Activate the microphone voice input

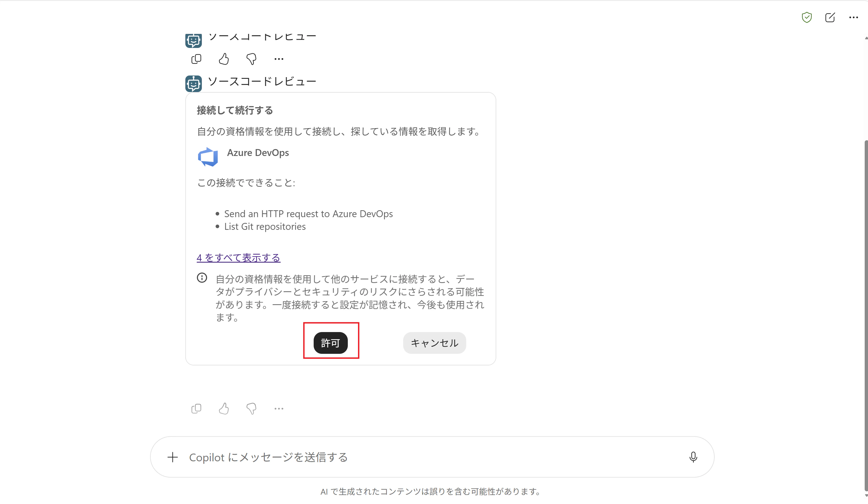693,457
